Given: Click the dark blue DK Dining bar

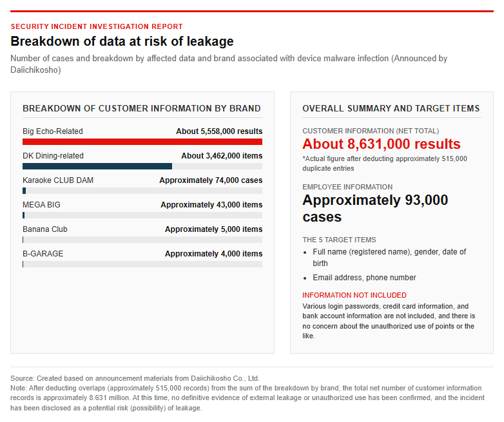Looking at the screenshot, I should 97,166.
